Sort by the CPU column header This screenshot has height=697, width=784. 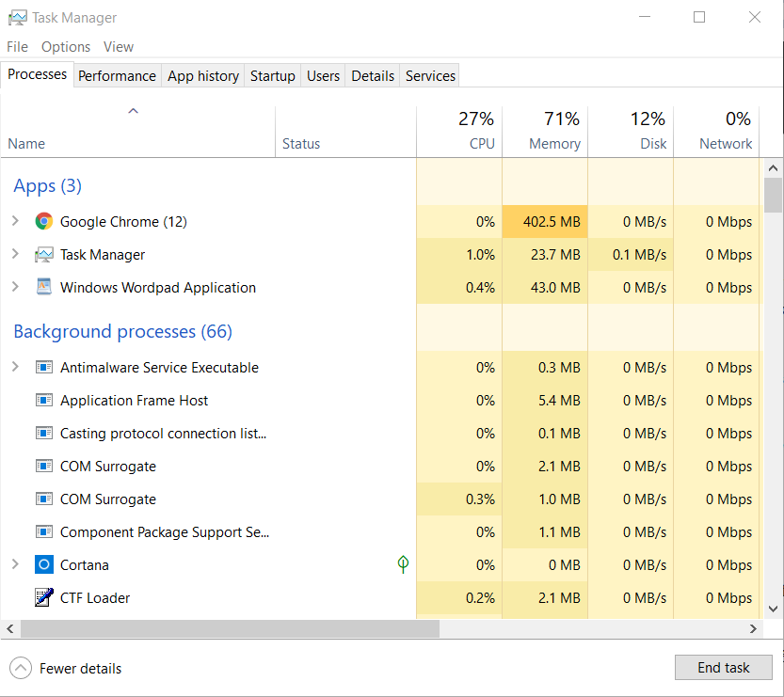(459, 132)
